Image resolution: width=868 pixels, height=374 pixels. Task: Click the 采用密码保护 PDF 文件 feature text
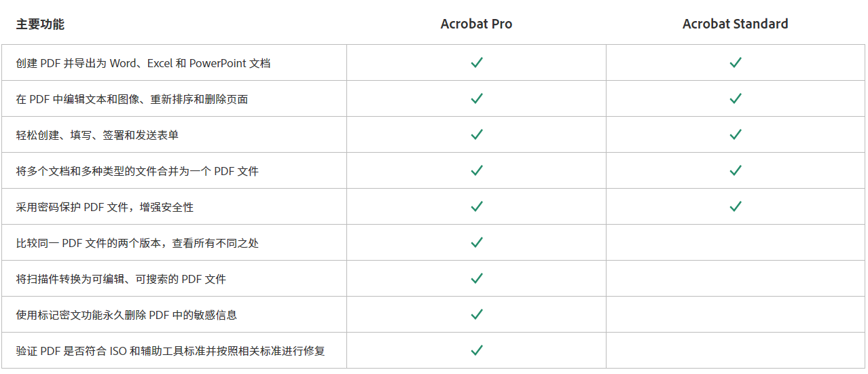pyautogui.click(x=105, y=207)
